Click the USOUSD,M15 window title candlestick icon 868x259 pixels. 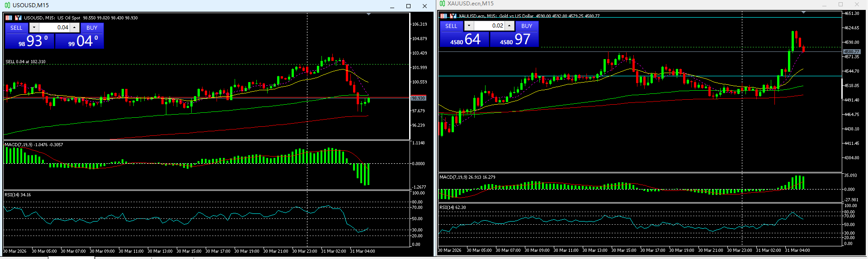click(7, 5)
